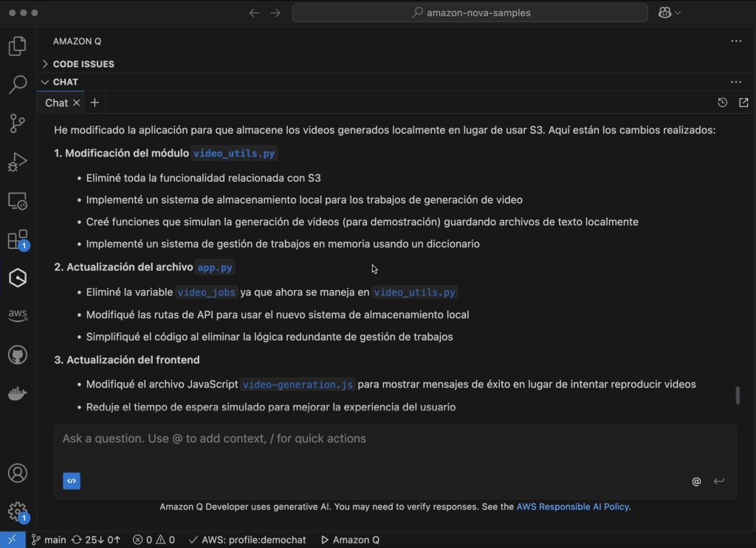Click Amazon Q status bar item
756x548 pixels.
(x=351, y=540)
